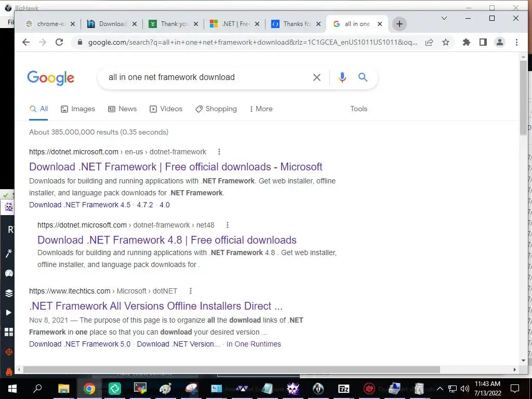Show hidden system tray icons
The width and height of the screenshot is (532, 399).
coord(440,389)
